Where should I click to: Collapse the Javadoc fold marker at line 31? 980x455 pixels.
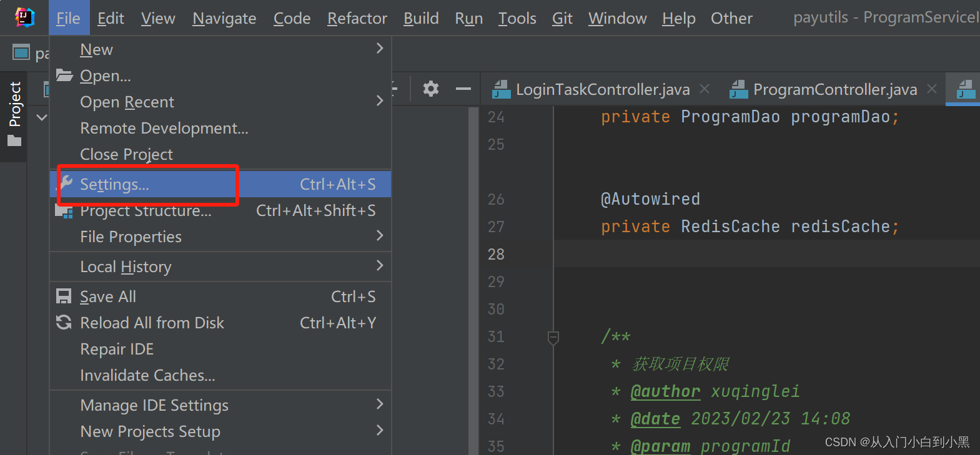point(553,338)
